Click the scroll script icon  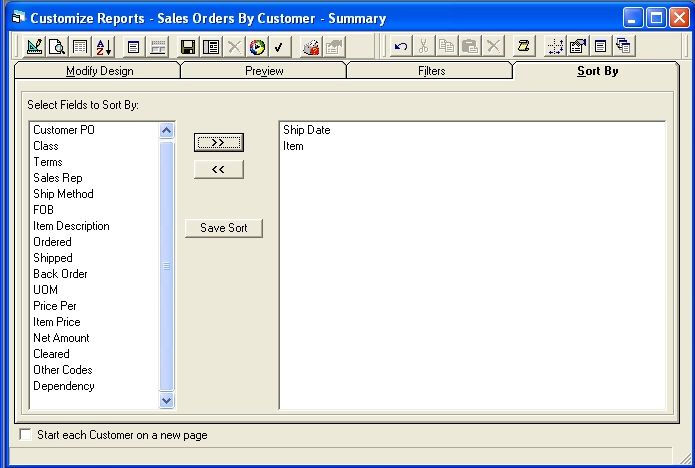[x=523, y=46]
